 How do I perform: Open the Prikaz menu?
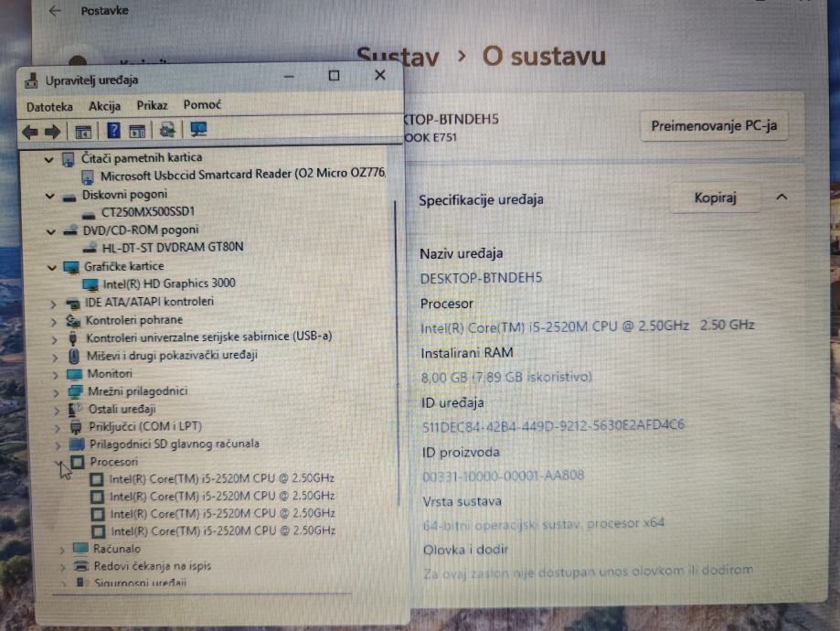coord(152,105)
